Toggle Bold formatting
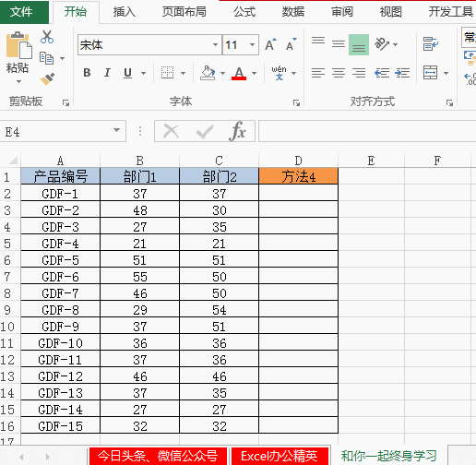This screenshot has height=465, width=476. [87, 73]
